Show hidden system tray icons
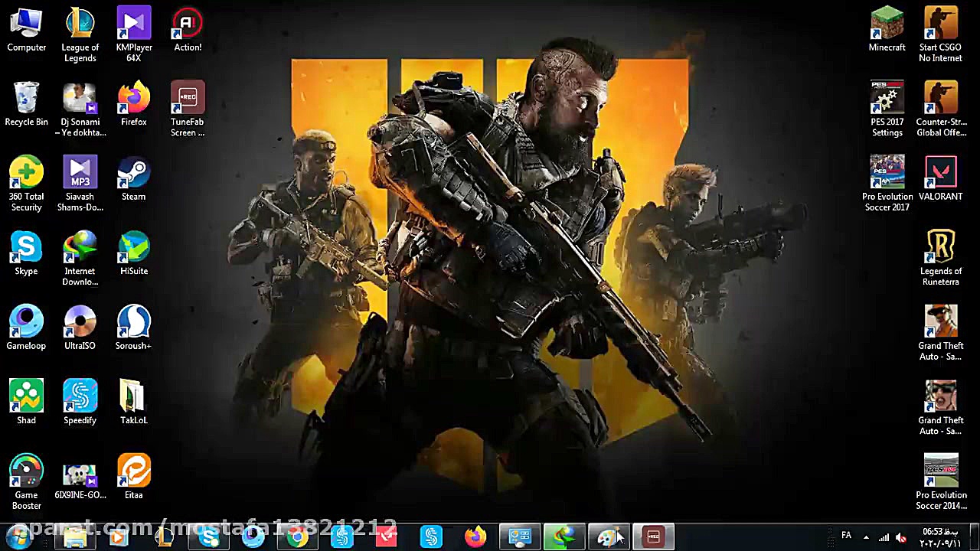Viewport: 980px width, 551px height. click(x=866, y=537)
